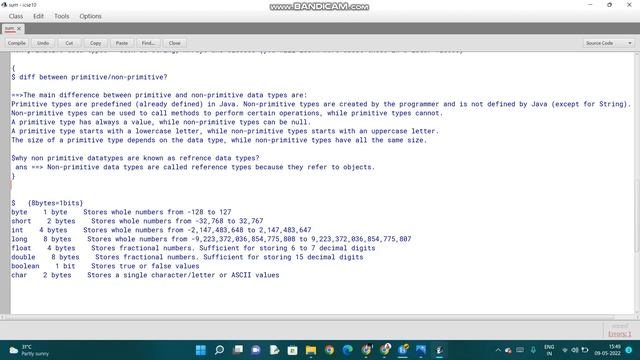Click the Find... button
The height and width of the screenshot is (360, 640).
tap(148, 43)
